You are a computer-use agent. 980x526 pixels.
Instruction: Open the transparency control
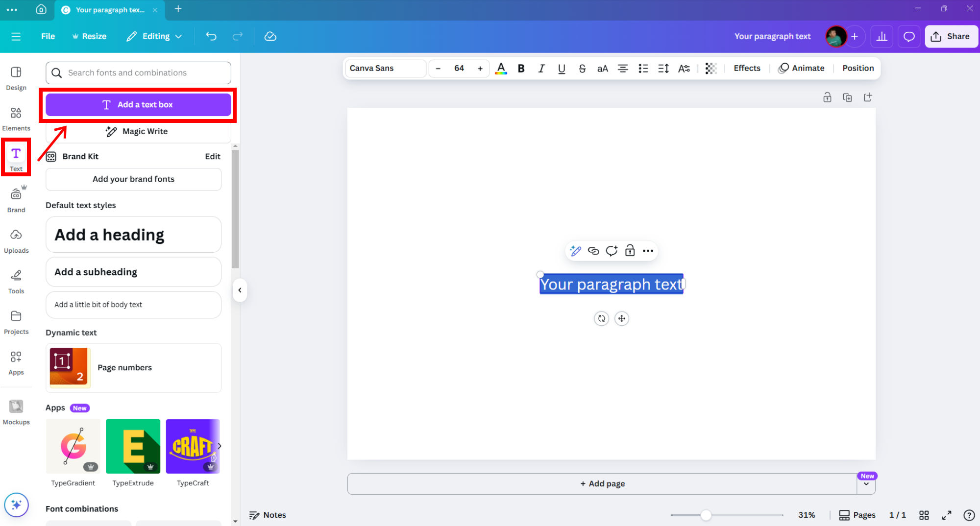711,69
